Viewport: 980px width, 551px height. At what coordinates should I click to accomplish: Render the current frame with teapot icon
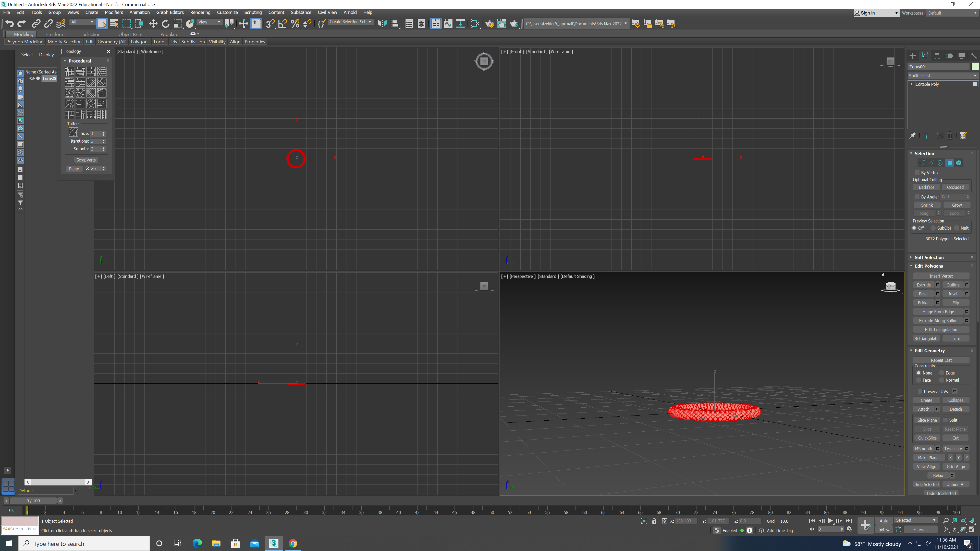515,23
